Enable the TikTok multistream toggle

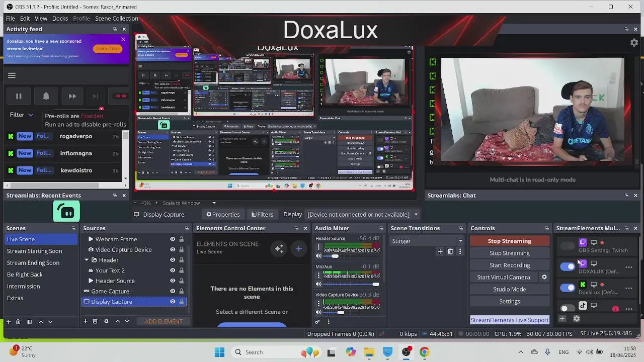coord(567,308)
